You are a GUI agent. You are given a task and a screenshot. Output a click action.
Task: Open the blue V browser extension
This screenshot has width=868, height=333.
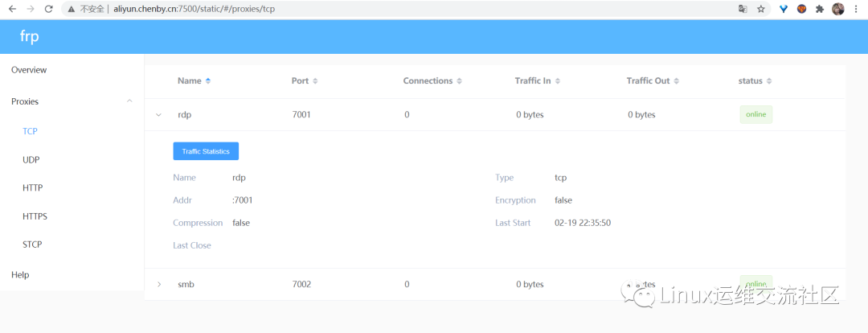tap(784, 9)
